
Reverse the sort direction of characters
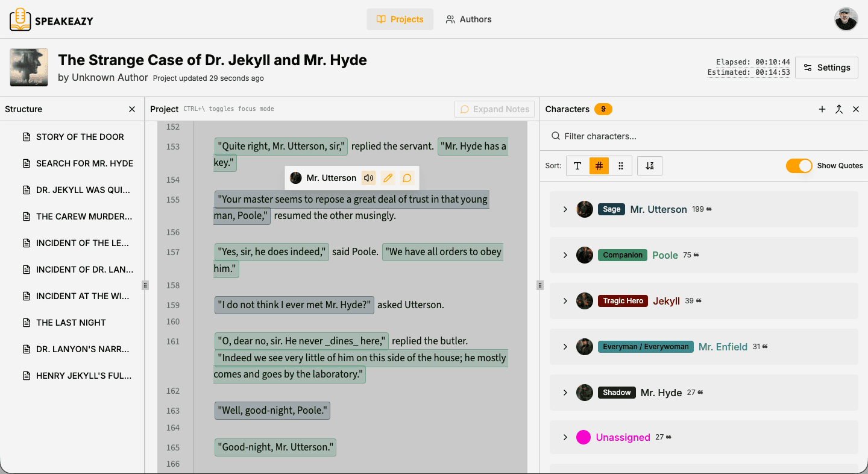point(650,166)
